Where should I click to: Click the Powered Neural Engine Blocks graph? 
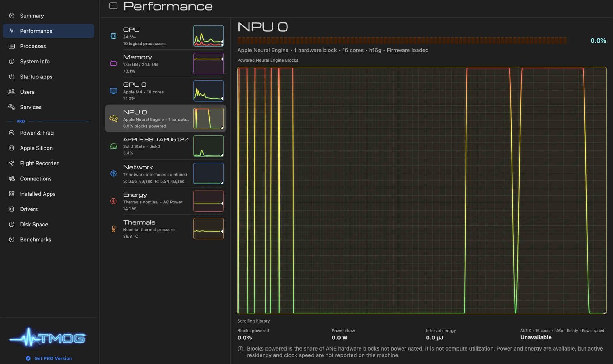(422, 191)
